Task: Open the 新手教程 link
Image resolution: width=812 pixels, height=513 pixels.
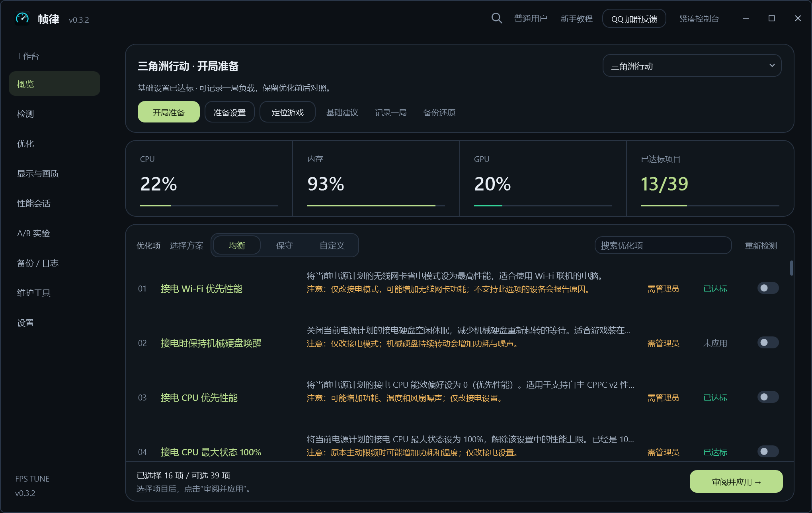Action: tap(576, 19)
